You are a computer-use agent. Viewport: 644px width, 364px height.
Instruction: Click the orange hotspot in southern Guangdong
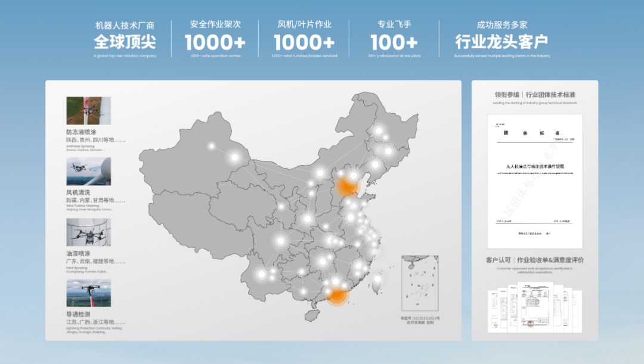coord(337,294)
